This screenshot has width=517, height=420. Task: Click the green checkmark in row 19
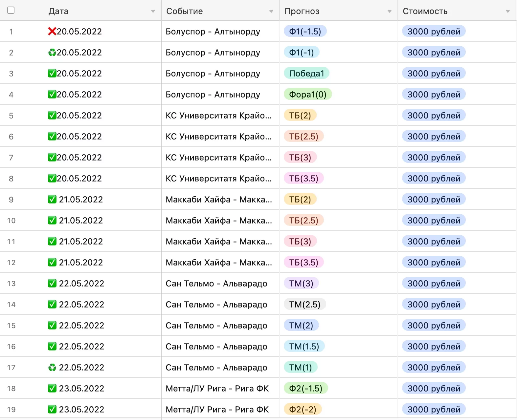point(52,409)
